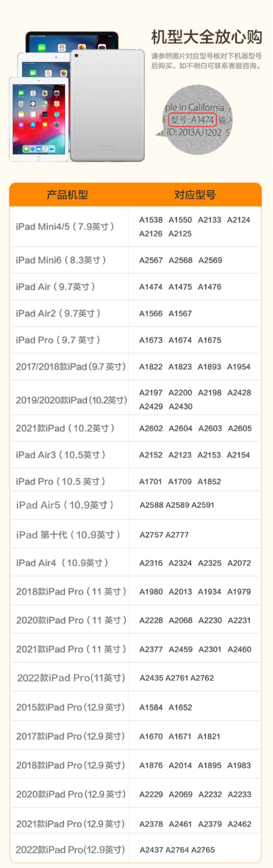Select the iPad Mini6 (8.3英寸) row label
Image resolution: width=273 pixels, height=868 pixels.
pos(61,260)
